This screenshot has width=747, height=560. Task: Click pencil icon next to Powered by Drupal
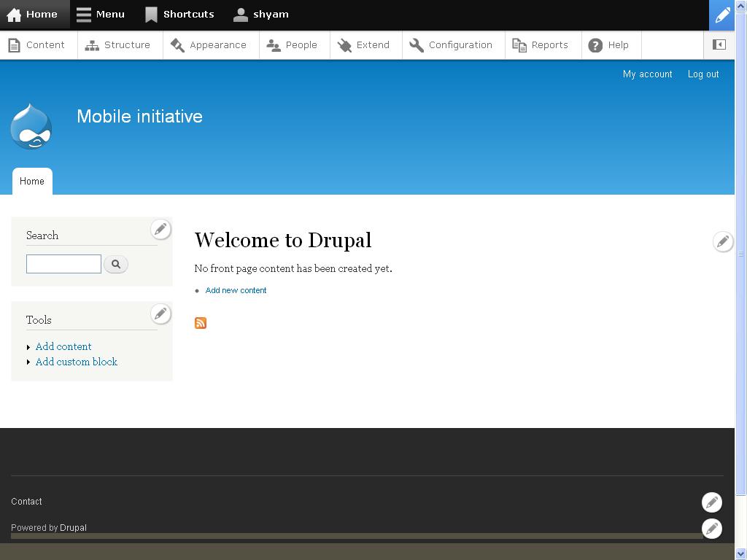click(712, 529)
